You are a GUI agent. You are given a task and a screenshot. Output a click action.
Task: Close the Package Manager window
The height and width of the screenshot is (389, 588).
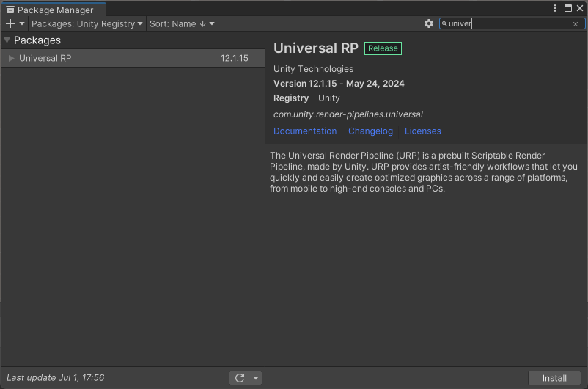(580, 8)
